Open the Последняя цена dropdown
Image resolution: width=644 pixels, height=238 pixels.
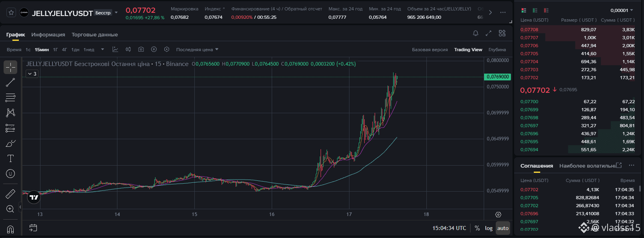point(197,50)
